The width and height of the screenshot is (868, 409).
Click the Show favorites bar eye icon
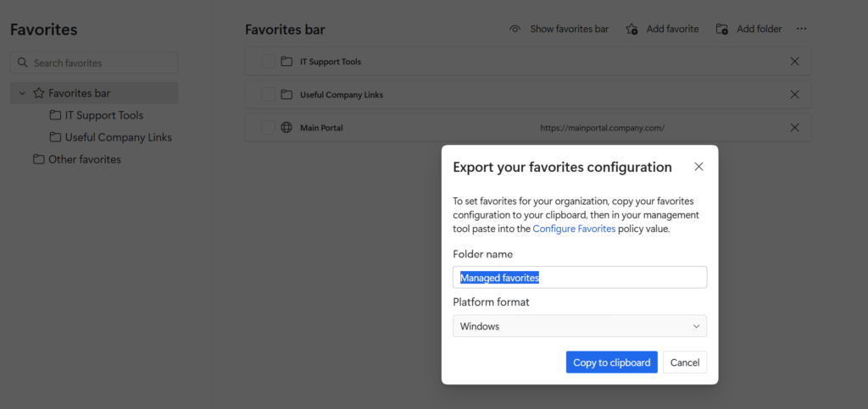click(515, 30)
